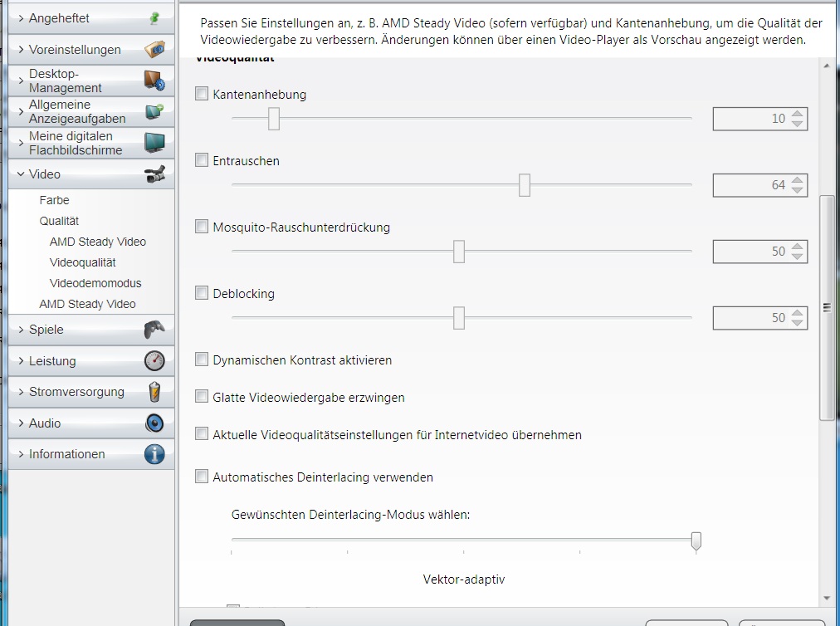The width and height of the screenshot is (840, 626).
Task: Increase Entrauschen value with up arrow
Action: (x=797, y=180)
